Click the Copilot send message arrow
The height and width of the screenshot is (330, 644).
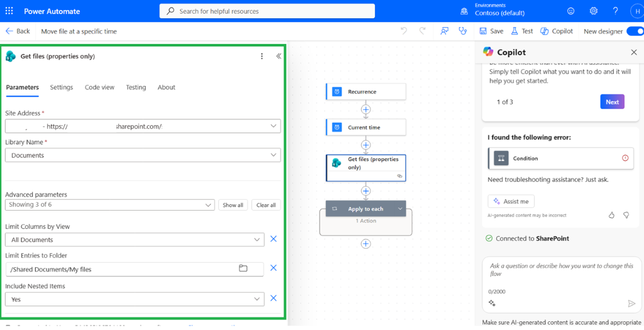pyautogui.click(x=631, y=304)
